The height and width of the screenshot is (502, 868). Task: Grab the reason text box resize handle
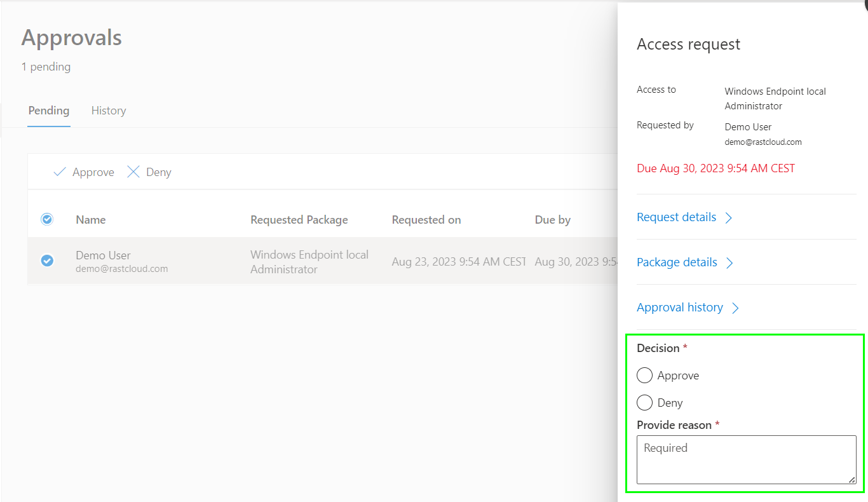click(852, 480)
